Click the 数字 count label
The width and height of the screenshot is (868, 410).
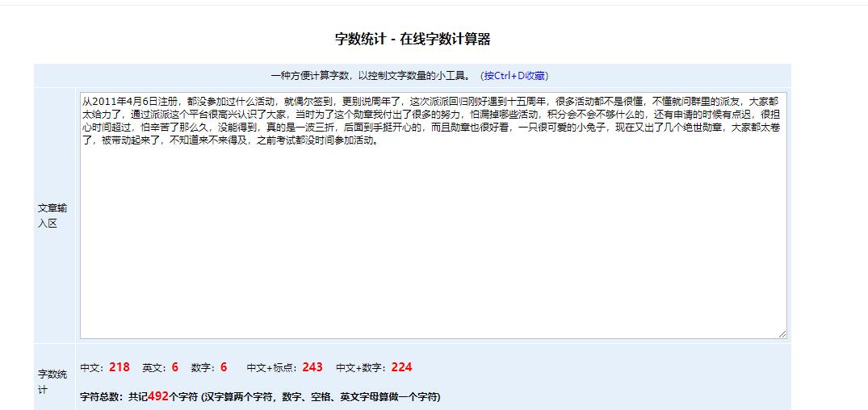(204, 367)
